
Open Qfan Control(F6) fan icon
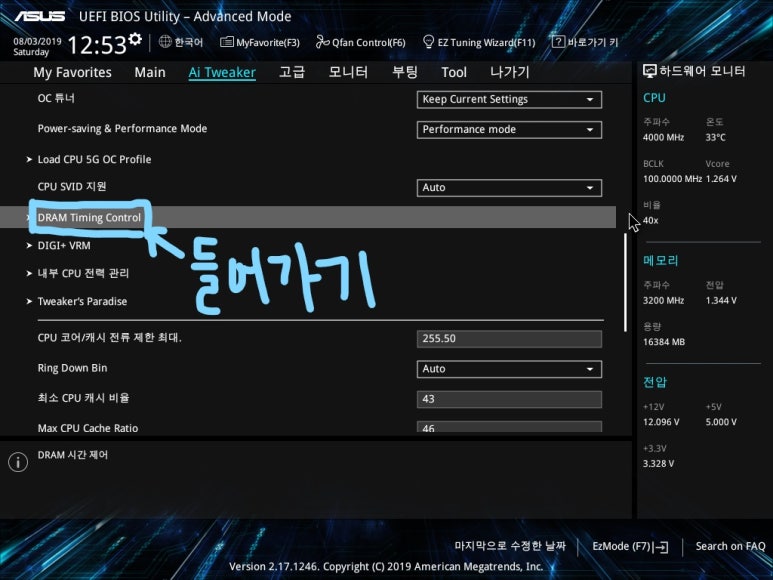tap(322, 42)
